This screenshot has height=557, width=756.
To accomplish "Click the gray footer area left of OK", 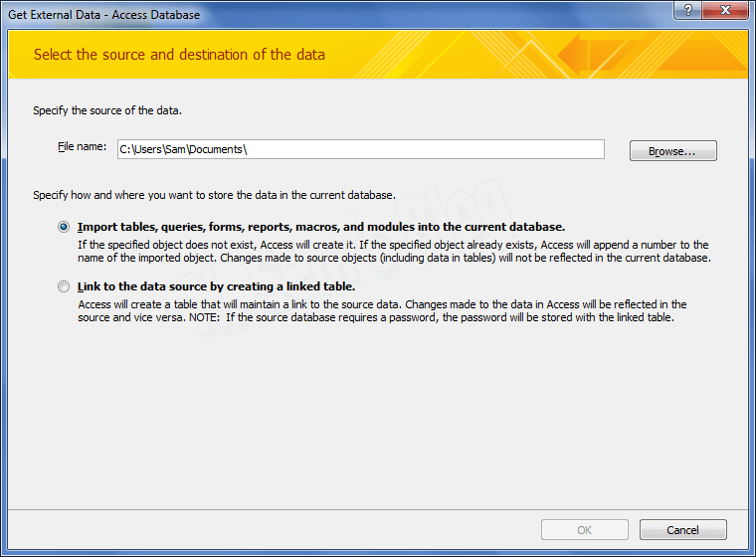I will click(x=269, y=530).
